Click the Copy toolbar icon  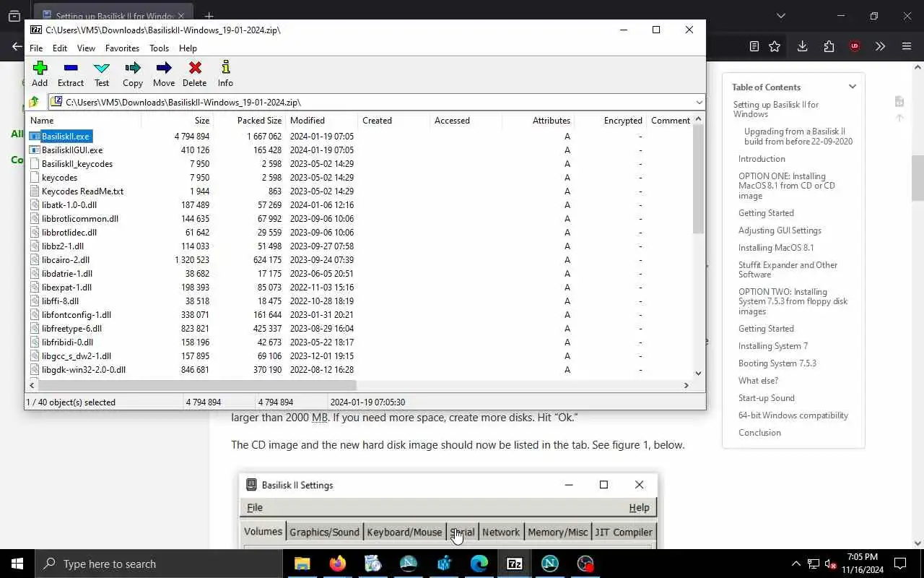point(133,74)
